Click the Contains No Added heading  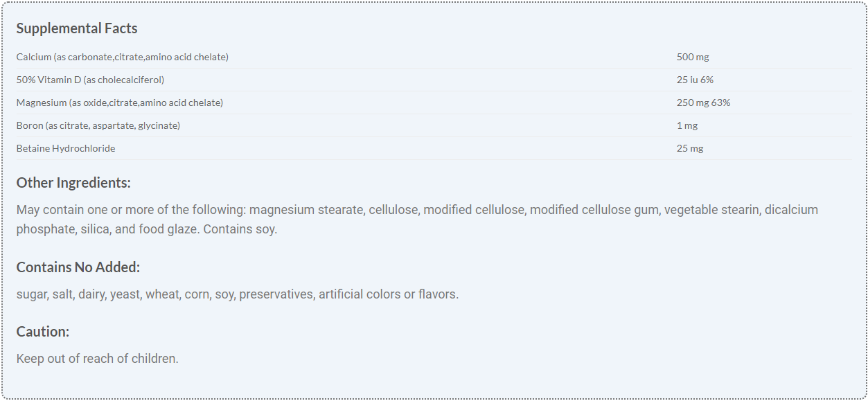[78, 267]
